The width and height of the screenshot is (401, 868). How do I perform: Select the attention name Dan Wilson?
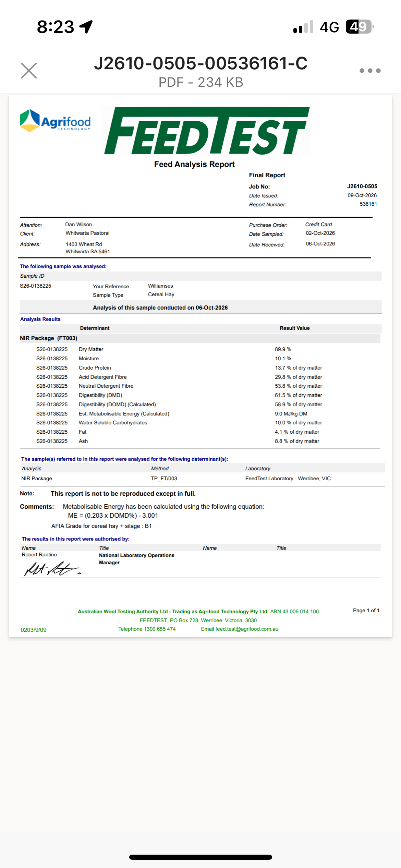78,225
